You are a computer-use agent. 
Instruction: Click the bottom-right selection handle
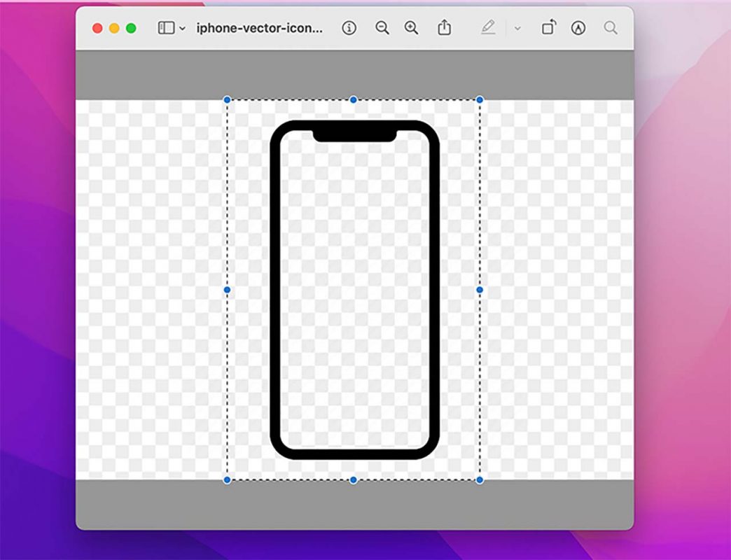480,479
